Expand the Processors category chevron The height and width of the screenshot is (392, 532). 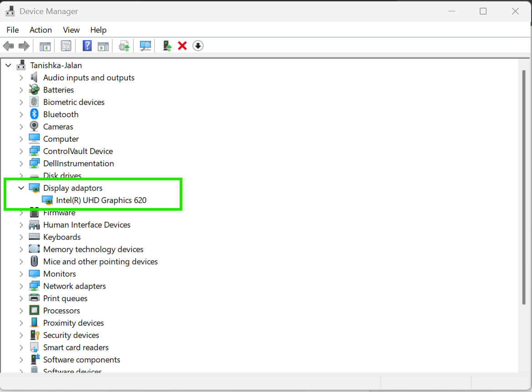tap(21, 310)
